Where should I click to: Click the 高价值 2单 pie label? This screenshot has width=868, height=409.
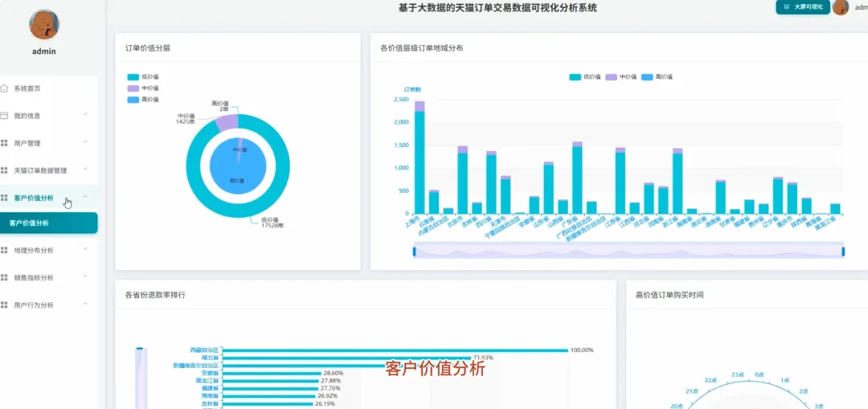click(x=219, y=106)
